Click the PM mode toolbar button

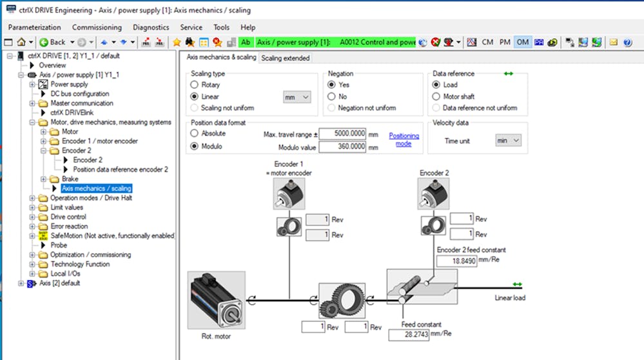(505, 42)
